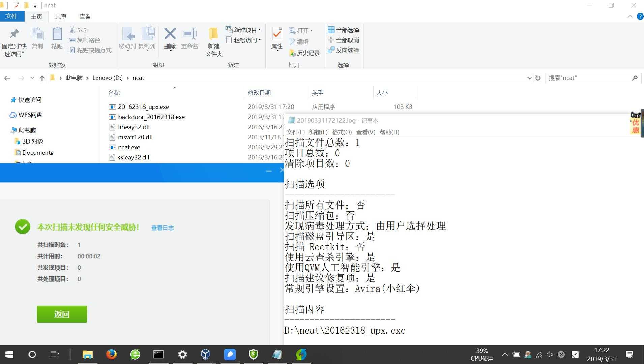Open the Windows Start menu
This screenshot has width=644, height=364.
point(9,355)
